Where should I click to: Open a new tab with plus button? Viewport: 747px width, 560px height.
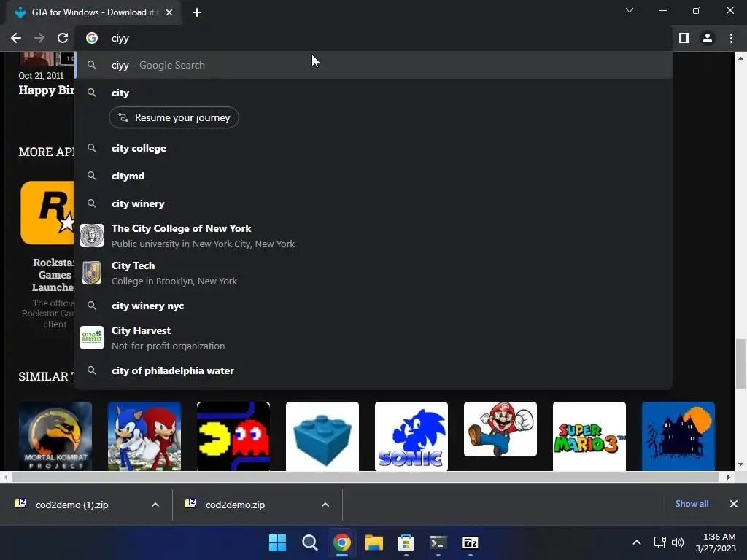[x=197, y=12]
